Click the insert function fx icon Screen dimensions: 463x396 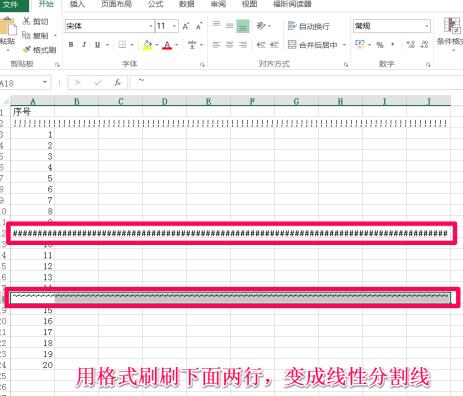pyautogui.click(x=117, y=82)
